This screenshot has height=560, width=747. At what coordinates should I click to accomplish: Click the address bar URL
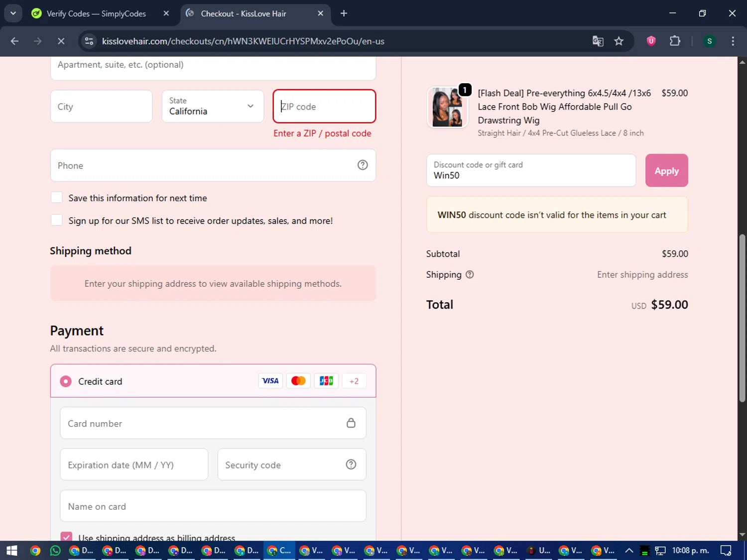243,41
